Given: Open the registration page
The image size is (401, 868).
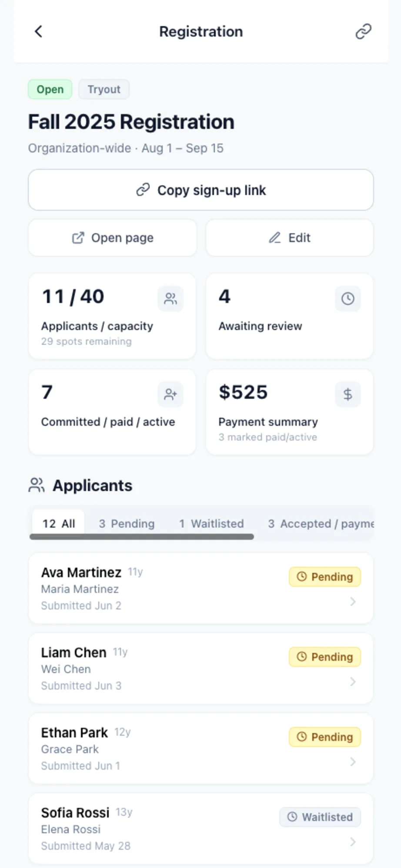Looking at the screenshot, I should pyautogui.click(x=112, y=238).
